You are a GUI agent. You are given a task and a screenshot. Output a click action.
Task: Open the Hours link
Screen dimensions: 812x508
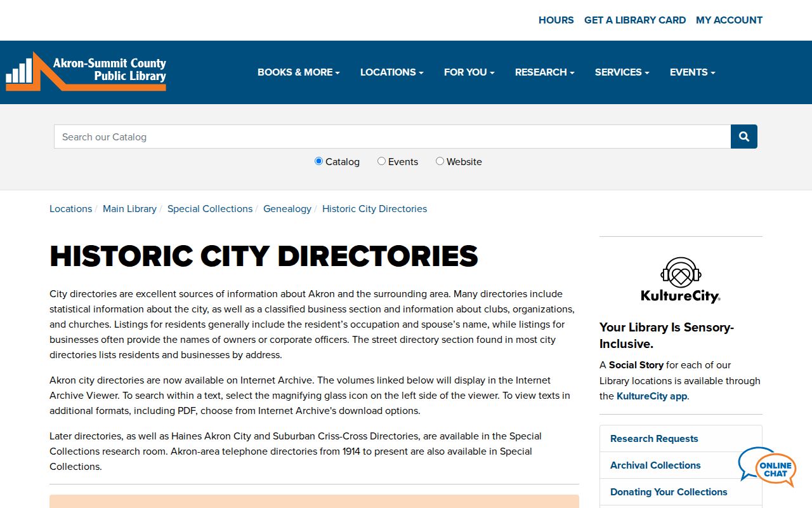click(556, 20)
